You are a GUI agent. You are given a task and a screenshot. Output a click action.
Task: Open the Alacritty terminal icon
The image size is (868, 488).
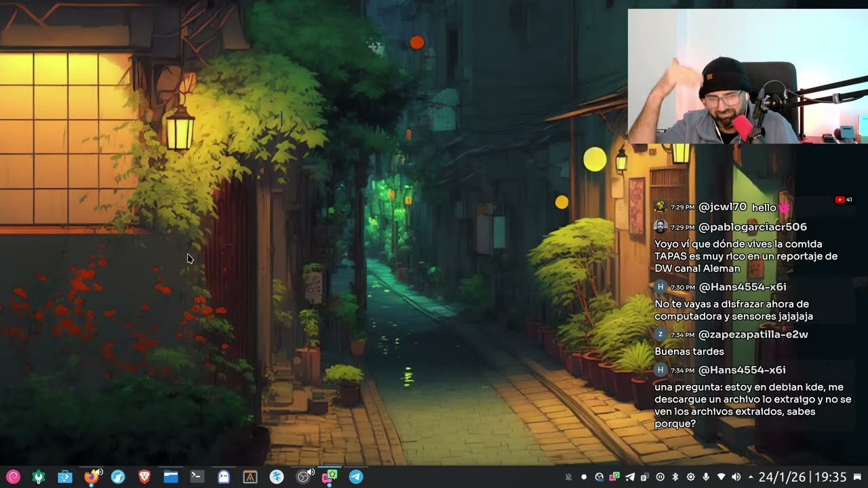250,477
